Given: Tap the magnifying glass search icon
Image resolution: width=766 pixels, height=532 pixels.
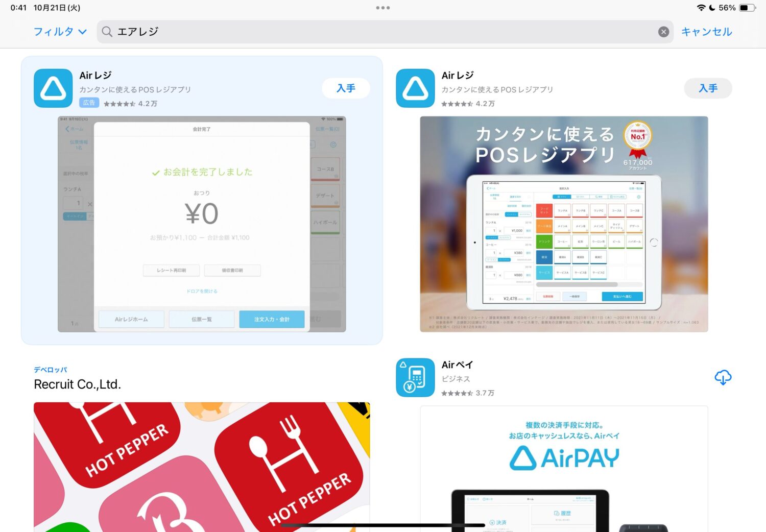Looking at the screenshot, I should click(107, 32).
